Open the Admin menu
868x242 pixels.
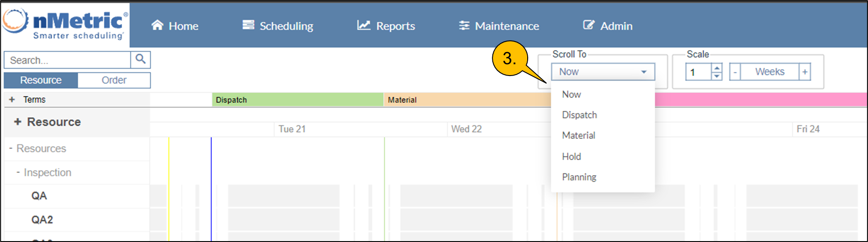pos(608,26)
